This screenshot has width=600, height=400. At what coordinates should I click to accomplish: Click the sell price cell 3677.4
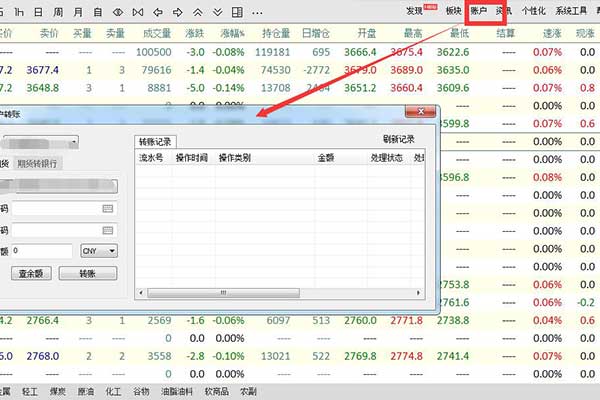[42, 70]
